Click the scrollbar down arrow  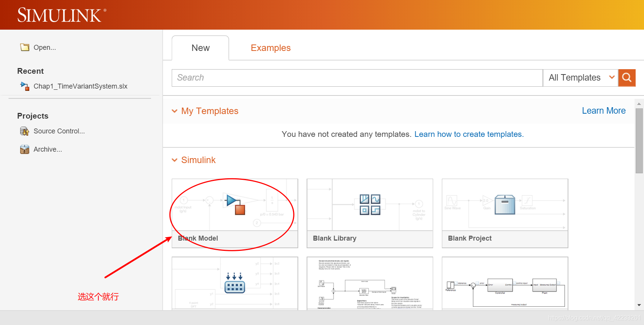coord(639,305)
